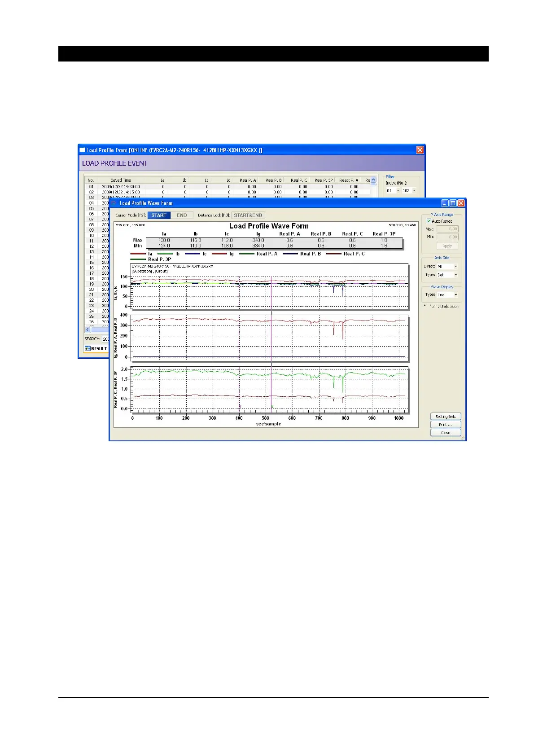
Task: Select row 2009/12/22 14:30:00 in event list
Action: point(228,186)
